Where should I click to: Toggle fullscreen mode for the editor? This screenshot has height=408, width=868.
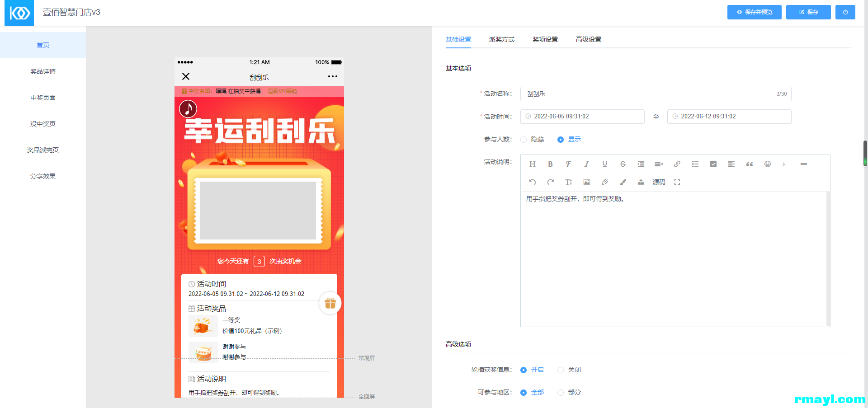click(x=677, y=182)
